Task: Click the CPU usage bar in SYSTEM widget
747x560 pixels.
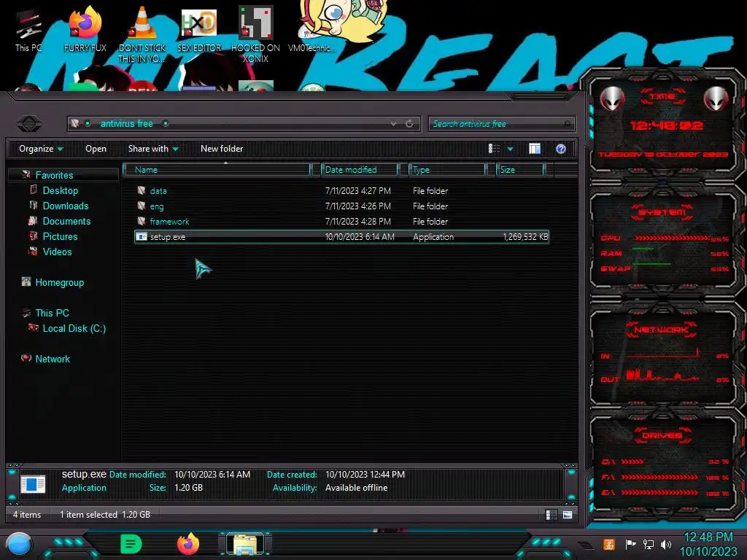Action: tap(672, 238)
